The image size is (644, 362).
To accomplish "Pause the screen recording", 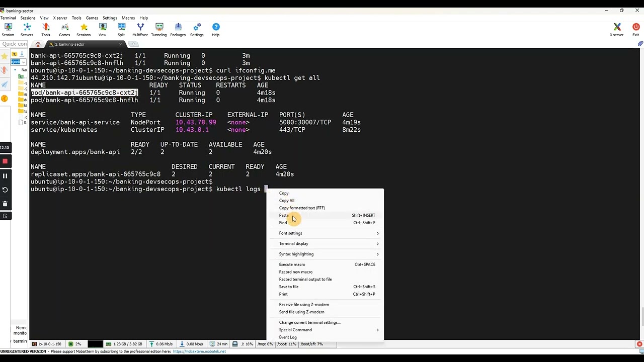I will pos(5,176).
